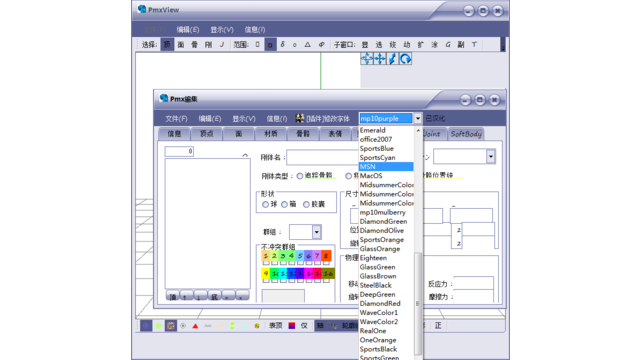Open the 副 sub-window icon
Viewport: 640px width, 360px height.
461,44
